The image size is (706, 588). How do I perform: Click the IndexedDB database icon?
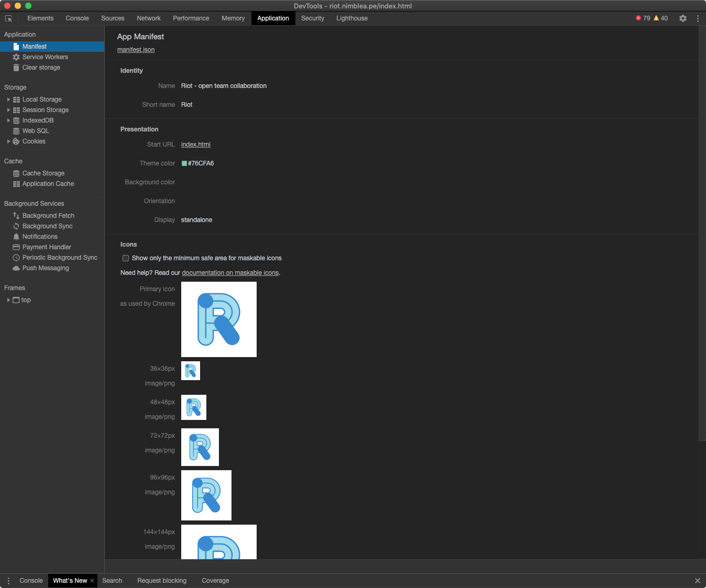pyautogui.click(x=16, y=120)
